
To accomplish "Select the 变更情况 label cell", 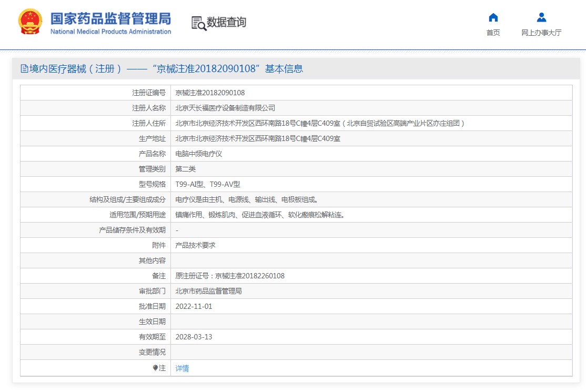I will [x=95, y=352].
